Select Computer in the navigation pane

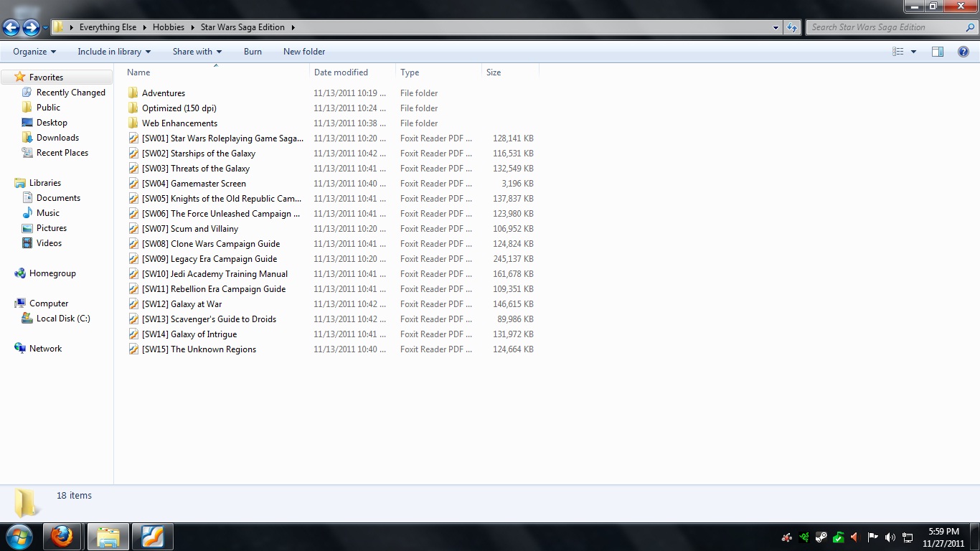[x=49, y=303]
